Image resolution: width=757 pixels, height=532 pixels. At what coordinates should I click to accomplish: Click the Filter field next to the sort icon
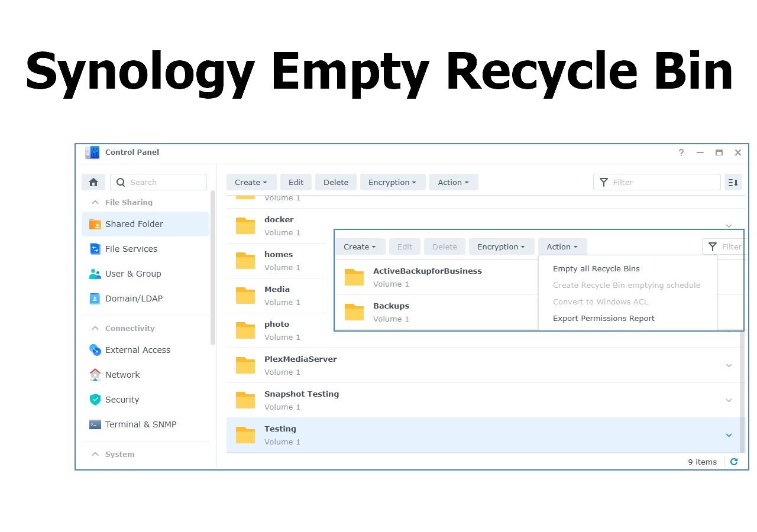656,183
